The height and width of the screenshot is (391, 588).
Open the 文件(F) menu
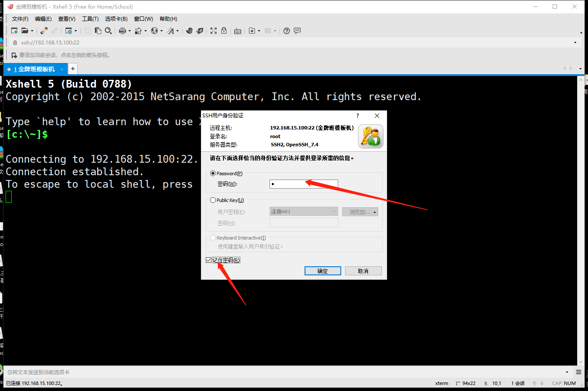pos(20,19)
